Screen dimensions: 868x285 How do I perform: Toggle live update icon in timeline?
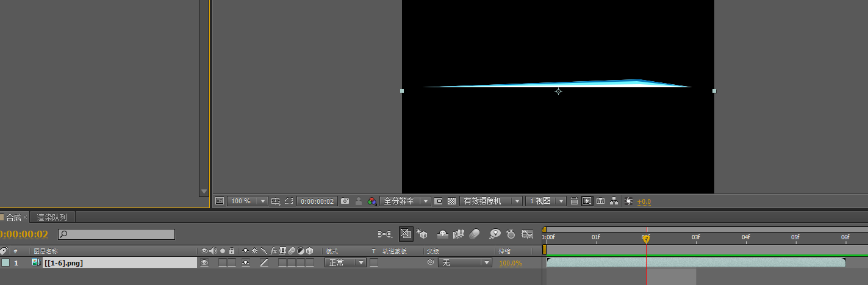pos(406,234)
